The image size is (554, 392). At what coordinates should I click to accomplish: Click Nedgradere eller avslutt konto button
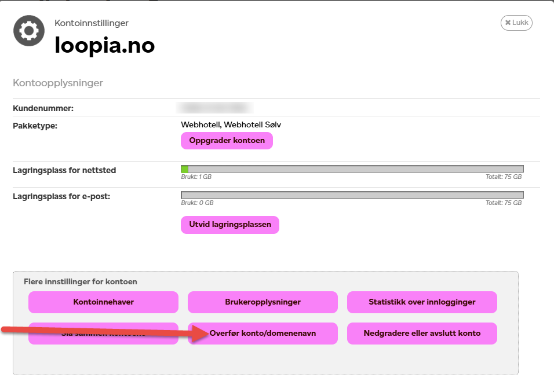point(422,333)
